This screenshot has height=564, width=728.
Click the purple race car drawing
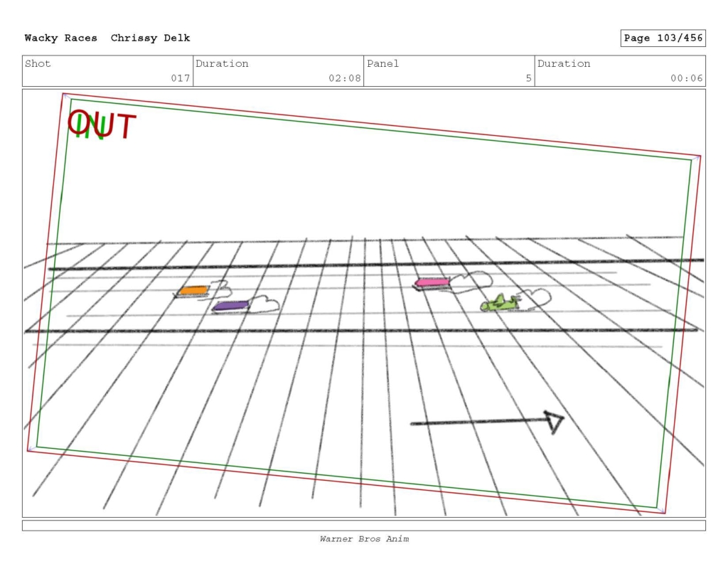pyautogui.click(x=231, y=306)
